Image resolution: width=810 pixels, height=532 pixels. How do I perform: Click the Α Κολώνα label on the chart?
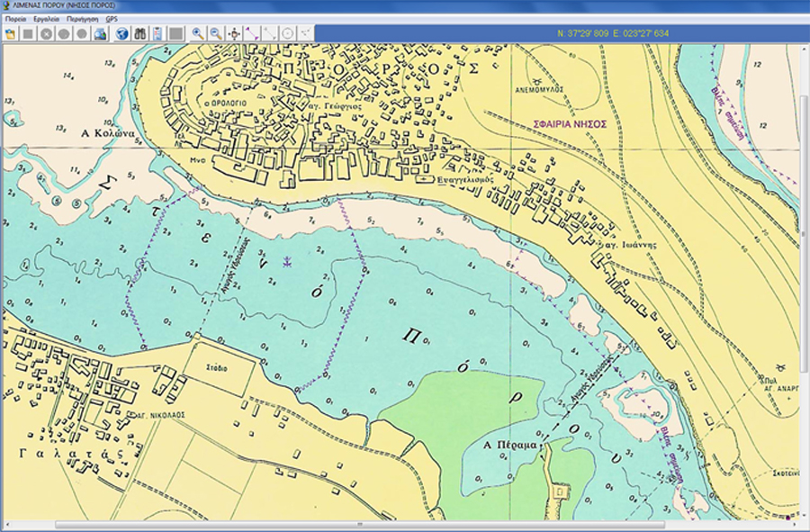[x=108, y=133]
